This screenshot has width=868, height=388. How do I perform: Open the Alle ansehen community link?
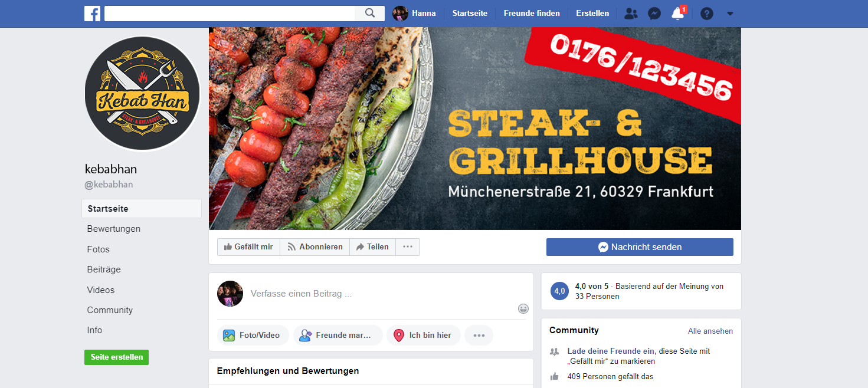click(710, 331)
